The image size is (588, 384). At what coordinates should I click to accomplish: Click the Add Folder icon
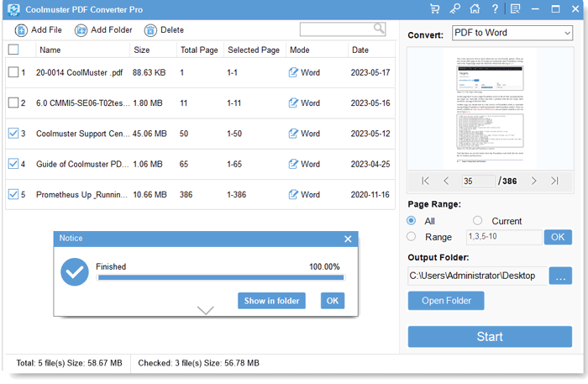click(x=81, y=30)
